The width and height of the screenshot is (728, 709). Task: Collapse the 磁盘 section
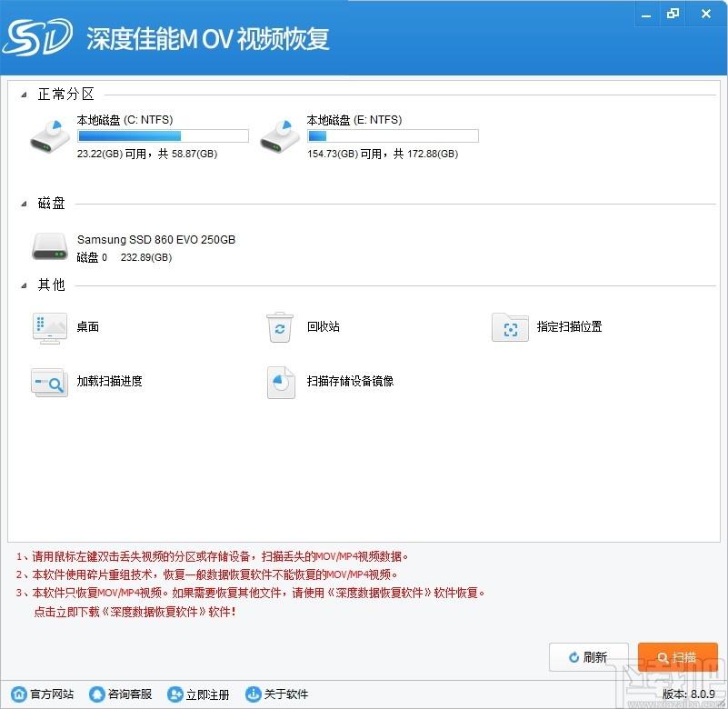point(24,204)
